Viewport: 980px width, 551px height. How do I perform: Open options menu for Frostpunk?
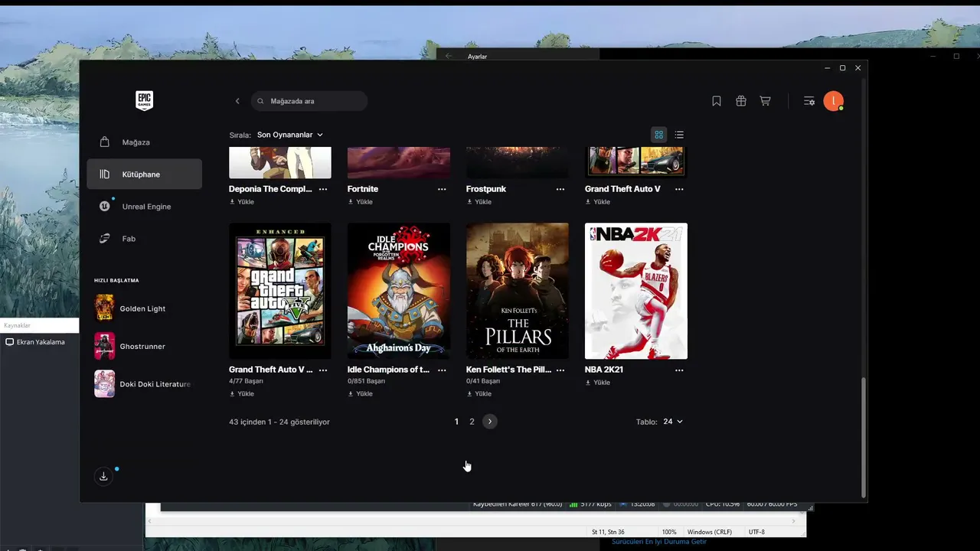[x=560, y=189]
